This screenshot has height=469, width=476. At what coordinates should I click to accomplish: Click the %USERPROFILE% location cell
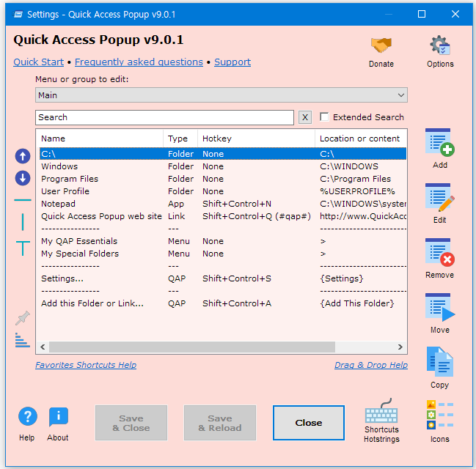(357, 191)
